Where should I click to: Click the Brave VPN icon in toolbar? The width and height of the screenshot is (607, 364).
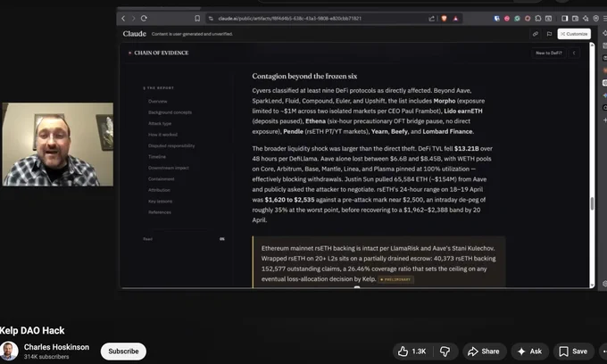tap(595, 18)
